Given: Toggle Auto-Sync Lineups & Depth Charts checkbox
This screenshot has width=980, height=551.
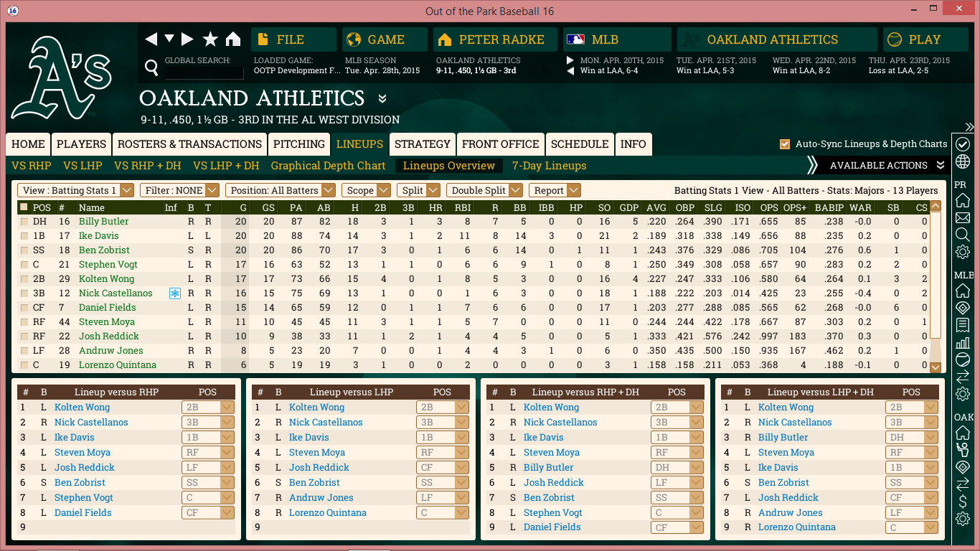Looking at the screenshot, I should (x=785, y=144).
